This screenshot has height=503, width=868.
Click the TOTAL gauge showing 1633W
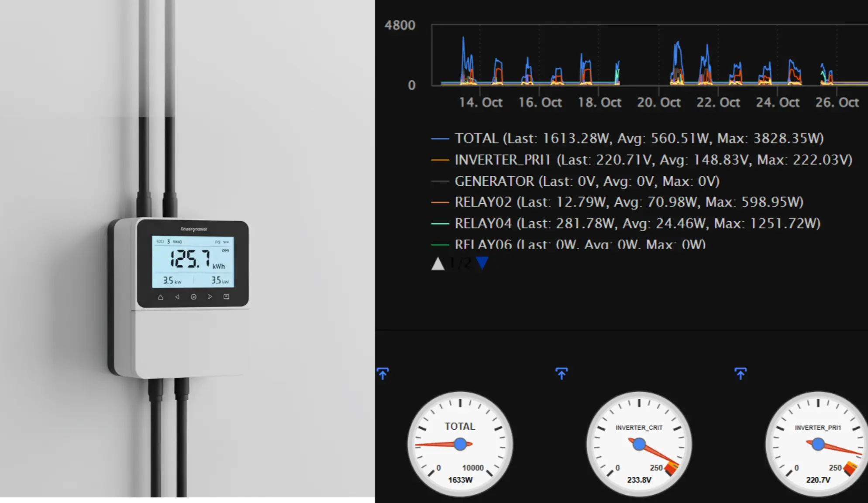coord(460,444)
